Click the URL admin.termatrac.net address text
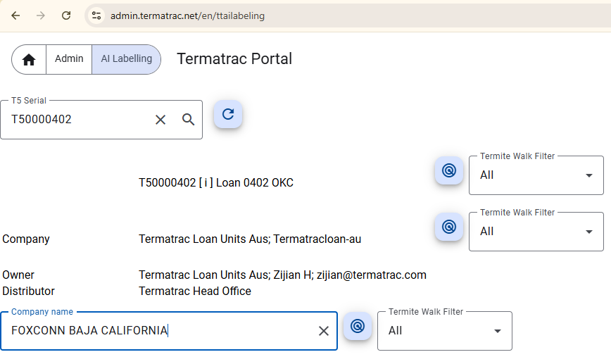 click(x=187, y=15)
